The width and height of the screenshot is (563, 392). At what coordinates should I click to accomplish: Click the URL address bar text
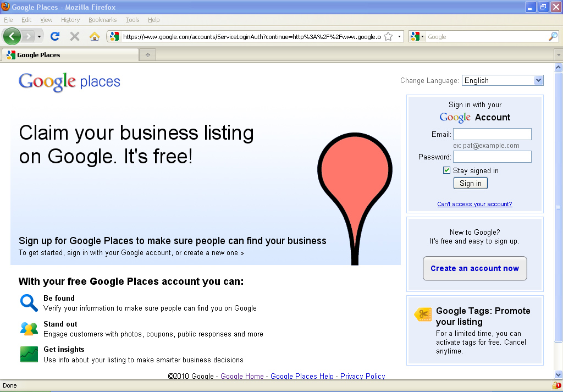(252, 36)
